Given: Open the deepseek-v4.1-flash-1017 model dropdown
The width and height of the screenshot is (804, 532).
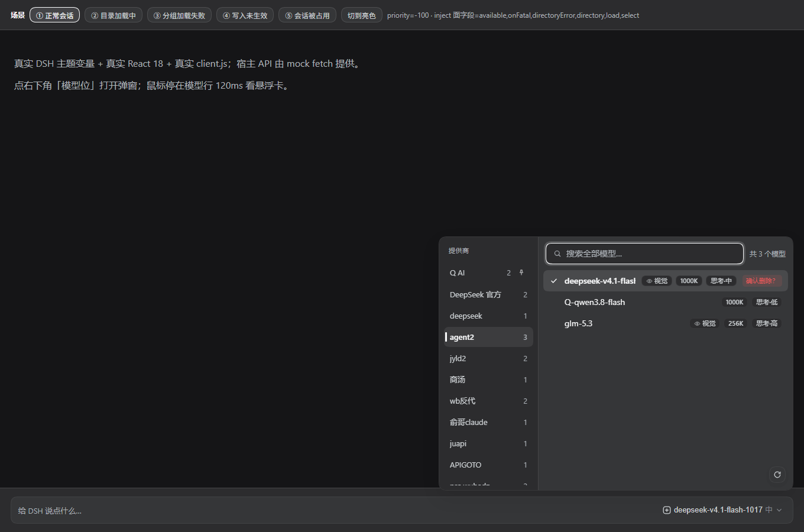Looking at the screenshot, I should point(722,510).
